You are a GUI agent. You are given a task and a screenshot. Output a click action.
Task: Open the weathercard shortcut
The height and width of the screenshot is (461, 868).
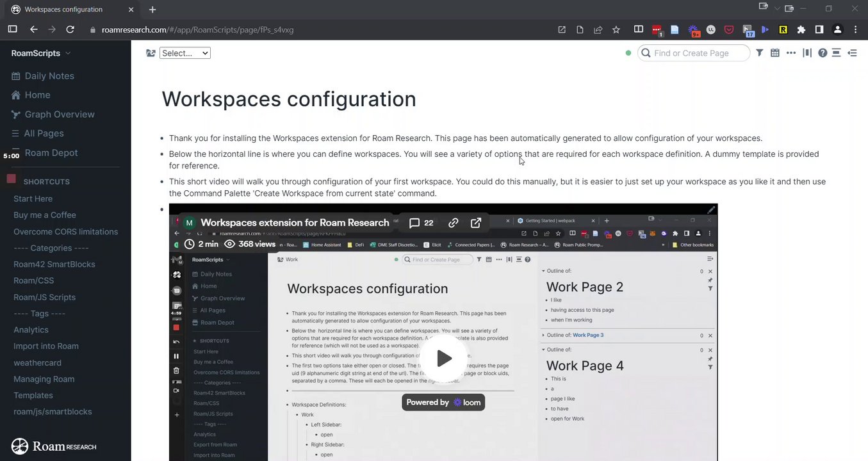pos(37,362)
